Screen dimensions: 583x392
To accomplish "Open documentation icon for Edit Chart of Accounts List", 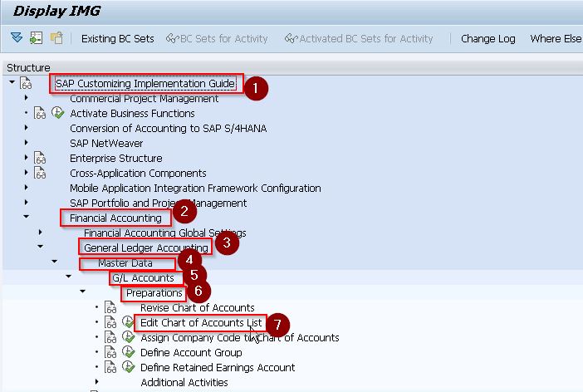I will pyautogui.click(x=110, y=322).
